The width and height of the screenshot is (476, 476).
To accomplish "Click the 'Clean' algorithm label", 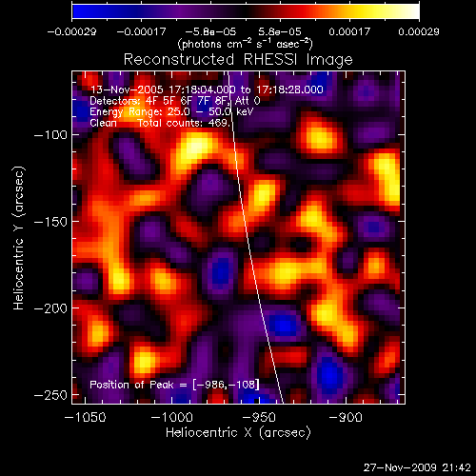I will pos(103,123).
